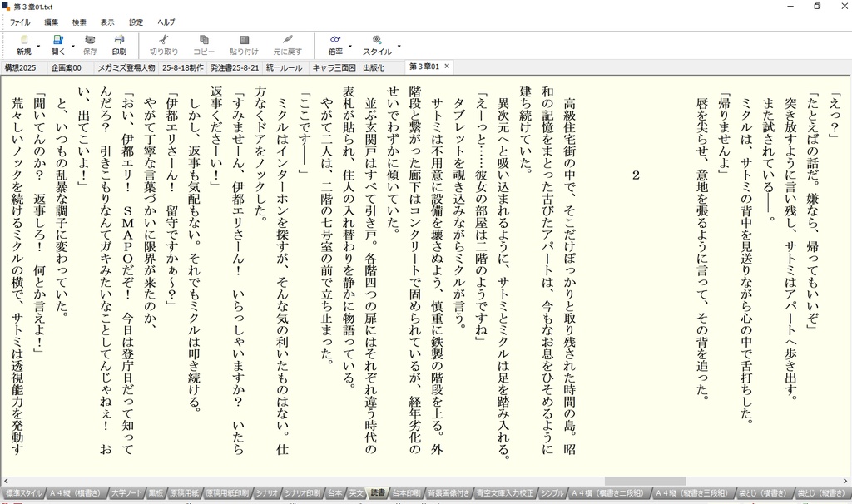Open the 設定 menu
Screen dimensions: 852x504
pos(136,22)
